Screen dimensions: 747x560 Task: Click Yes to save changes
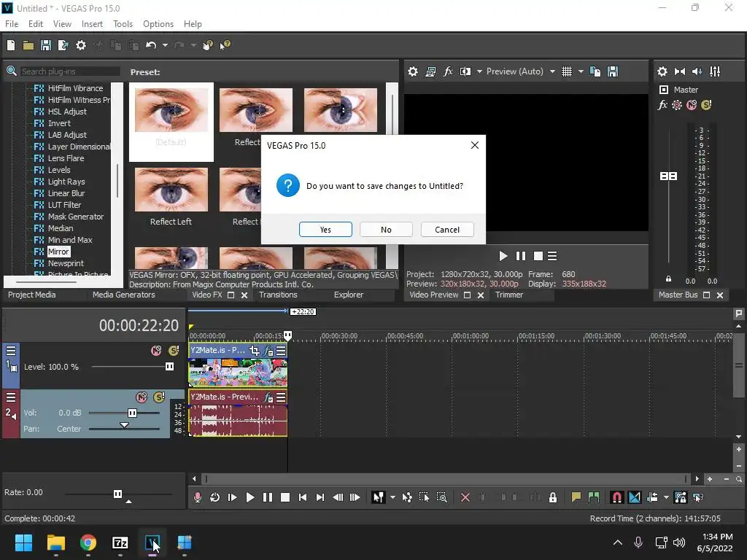tap(325, 230)
